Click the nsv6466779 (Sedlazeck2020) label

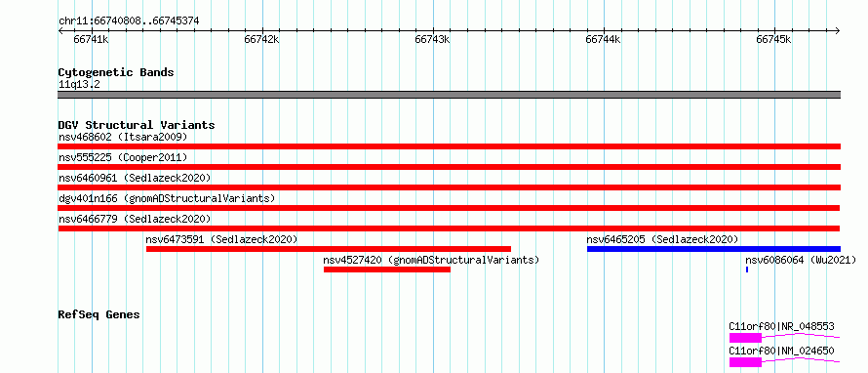coord(135,219)
